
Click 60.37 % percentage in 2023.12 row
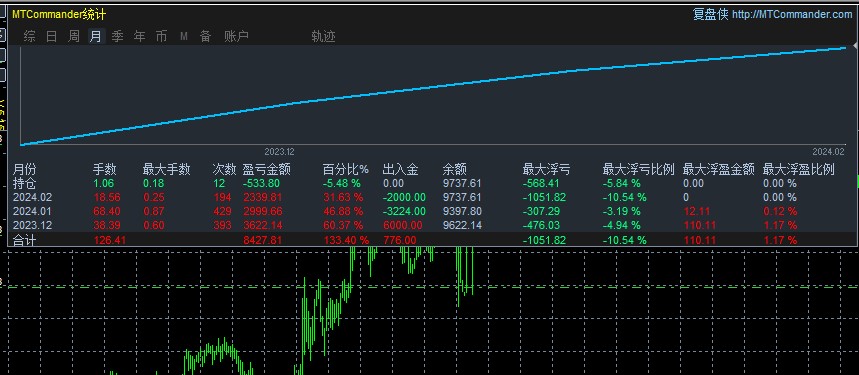342,225
